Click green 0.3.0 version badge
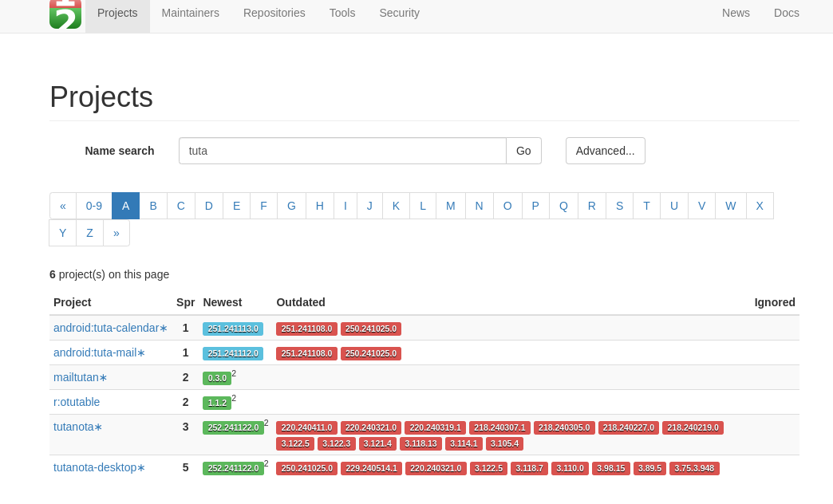 (216, 378)
